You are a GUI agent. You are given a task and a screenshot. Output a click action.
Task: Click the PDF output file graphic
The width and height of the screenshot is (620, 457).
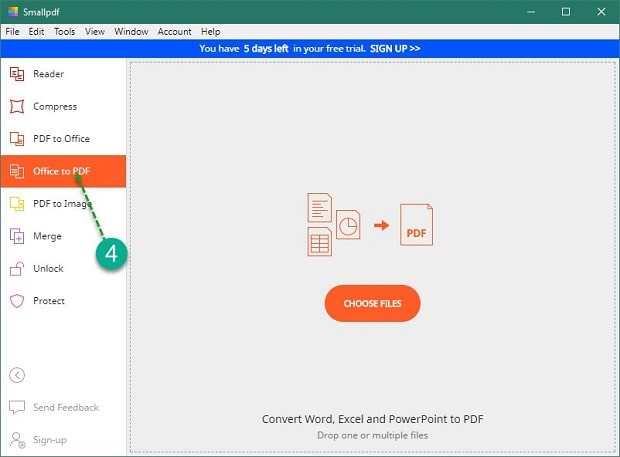click(416, 225)
